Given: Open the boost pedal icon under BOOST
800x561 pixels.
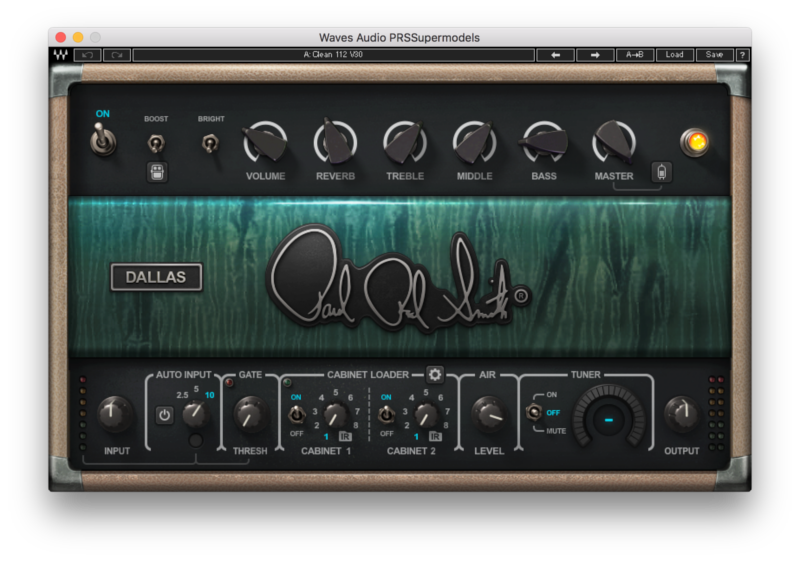Looking at the screenshot, I should tap(157, 172).
